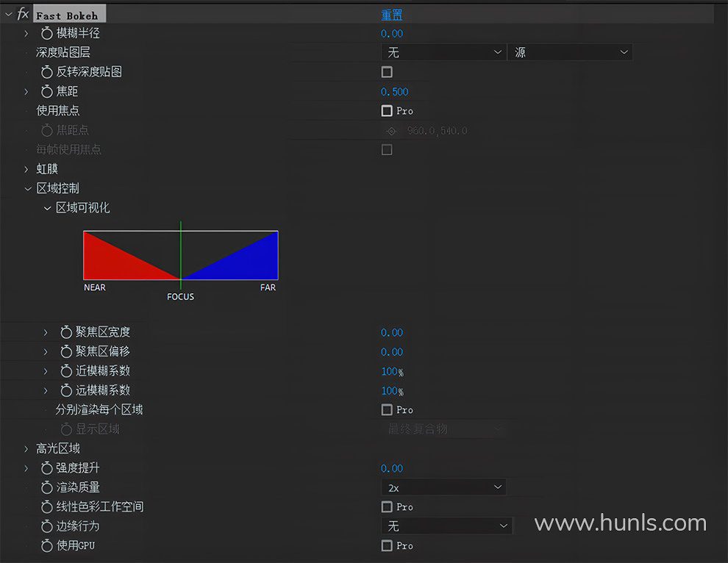The width and height of the screenshot is (728, 563).
Task: Enable the 使用GPU Pro checkbox
Action: pos(387,546)
